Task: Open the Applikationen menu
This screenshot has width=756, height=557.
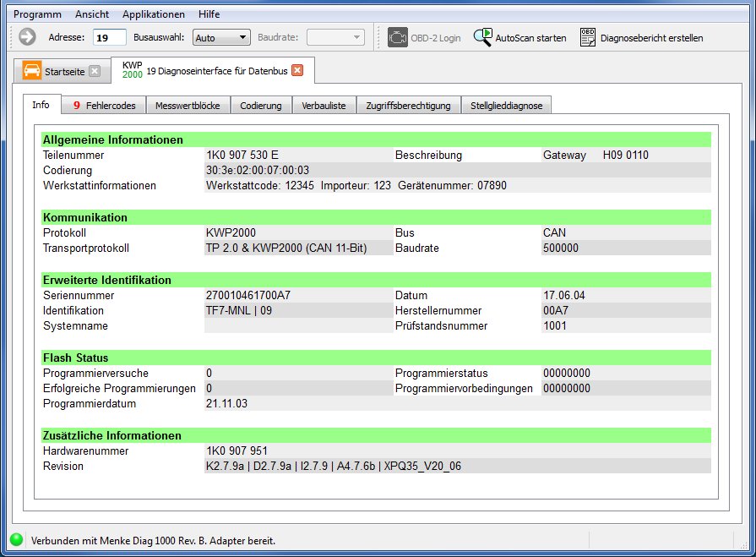Action: pos(153,14)
